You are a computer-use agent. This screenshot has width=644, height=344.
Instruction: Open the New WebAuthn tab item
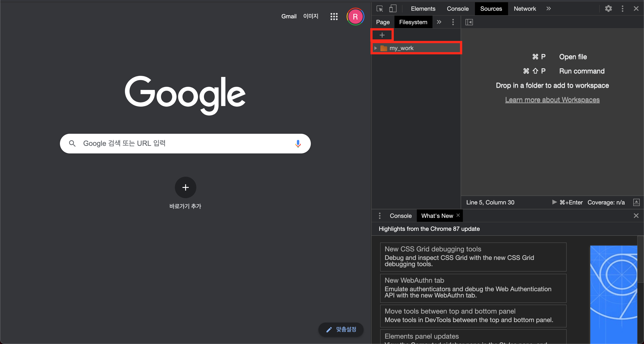click(473, 288)
